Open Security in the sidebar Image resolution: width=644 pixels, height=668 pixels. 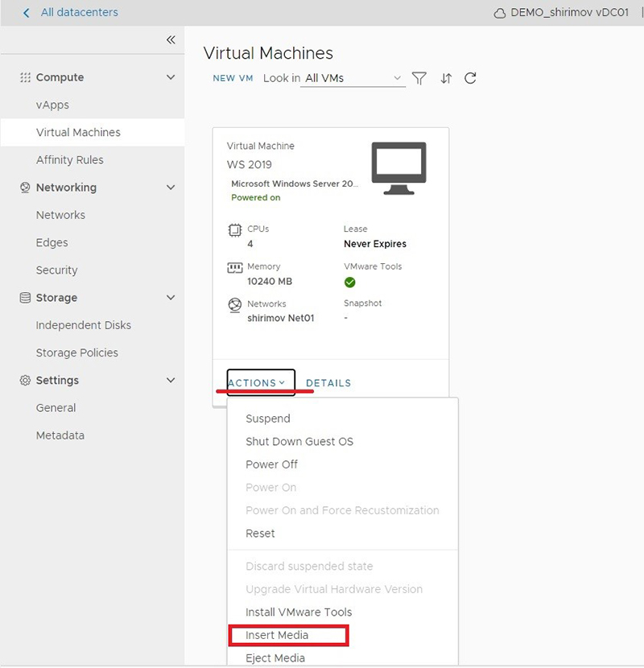pyautogui.click(x=56, y=270)
